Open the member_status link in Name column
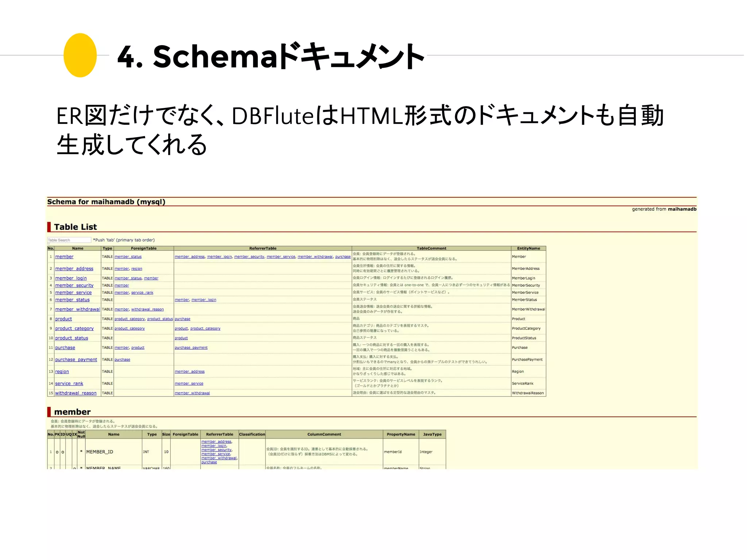The width and height of the screenshot is (747, 560). point(72,300)
